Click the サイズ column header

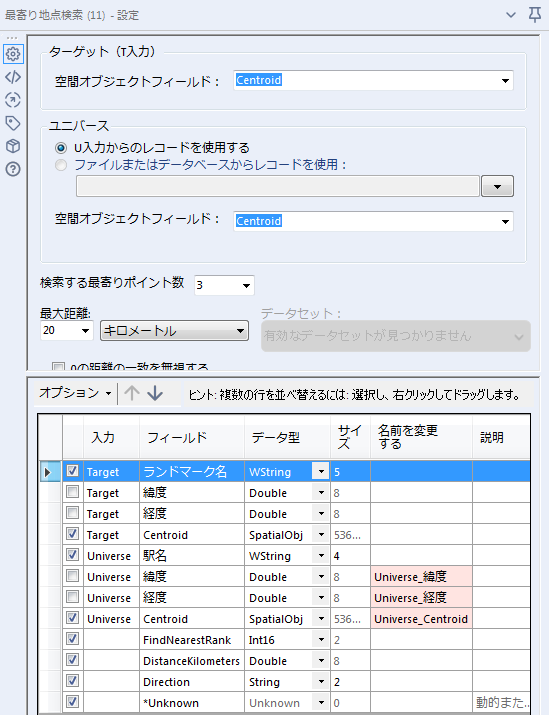click(350, 436)
